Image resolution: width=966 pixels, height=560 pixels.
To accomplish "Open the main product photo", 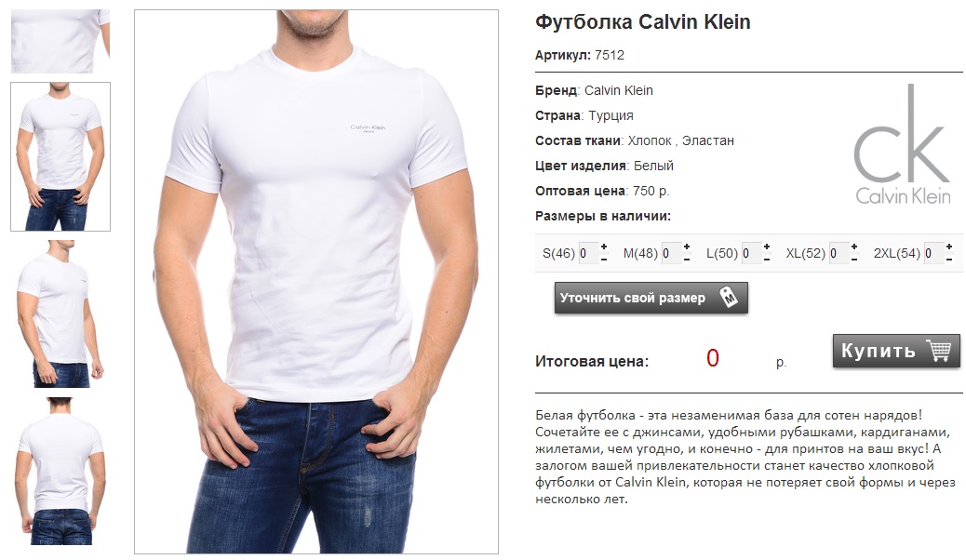I will point(316,282).
